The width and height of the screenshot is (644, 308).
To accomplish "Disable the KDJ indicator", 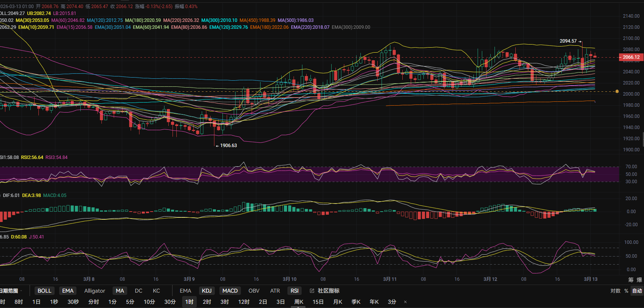I will click(207, 291).
